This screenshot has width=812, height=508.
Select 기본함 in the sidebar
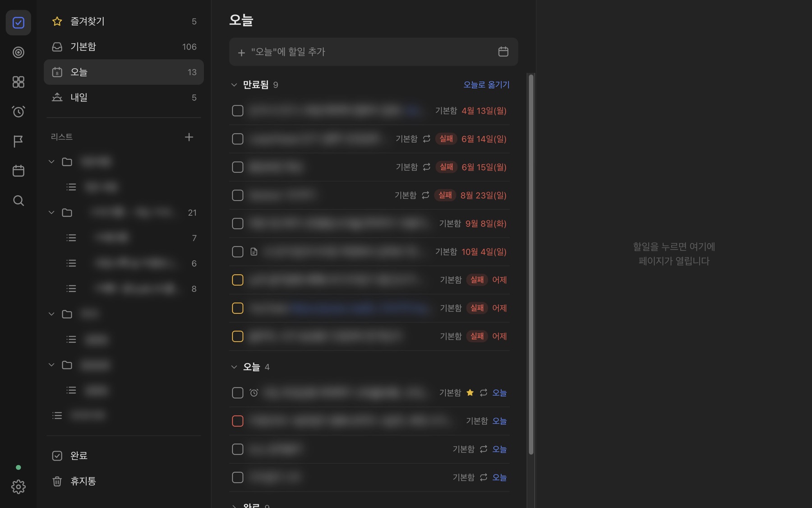point(124,47)
